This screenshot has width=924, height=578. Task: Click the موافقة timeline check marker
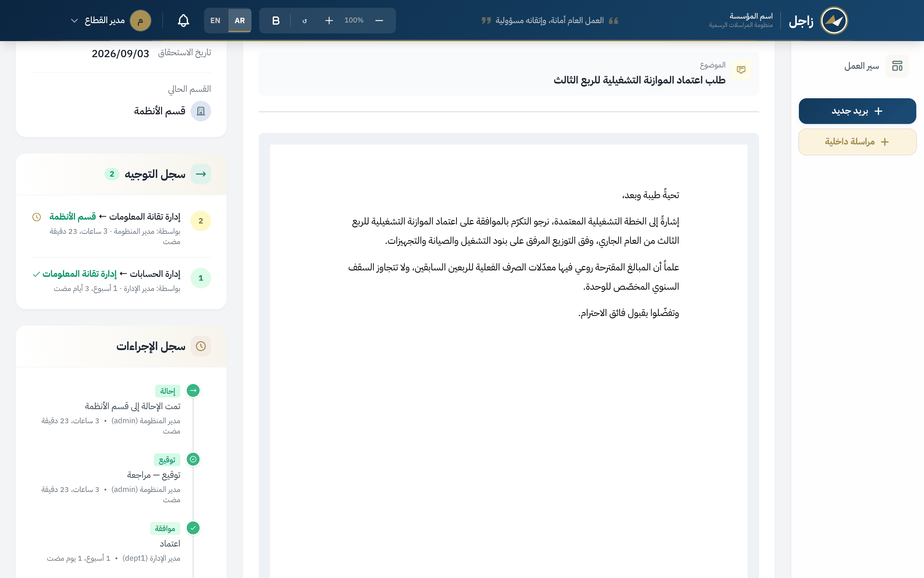[x=193, y=528]
